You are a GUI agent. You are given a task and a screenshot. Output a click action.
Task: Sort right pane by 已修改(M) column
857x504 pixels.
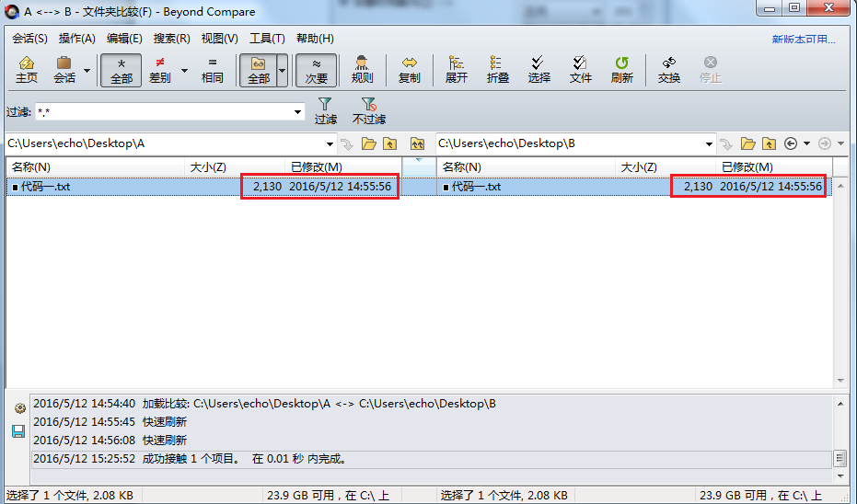(x=774, y=167)
